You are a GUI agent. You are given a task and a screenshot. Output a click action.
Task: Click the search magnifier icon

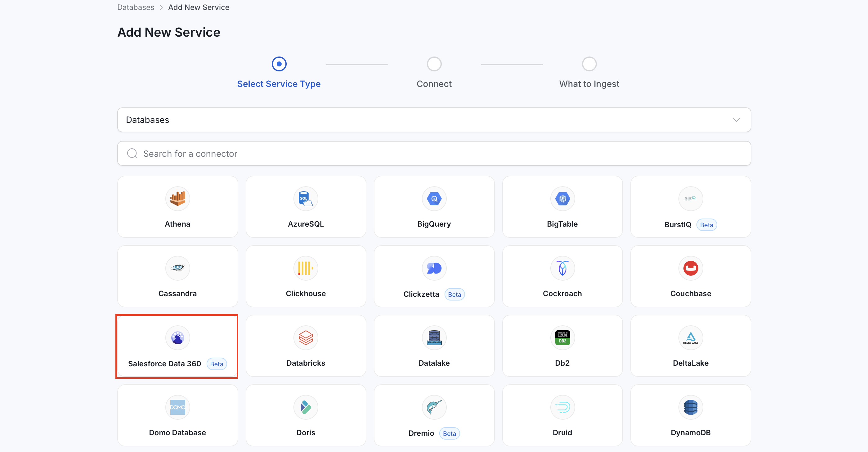point(132,153)
